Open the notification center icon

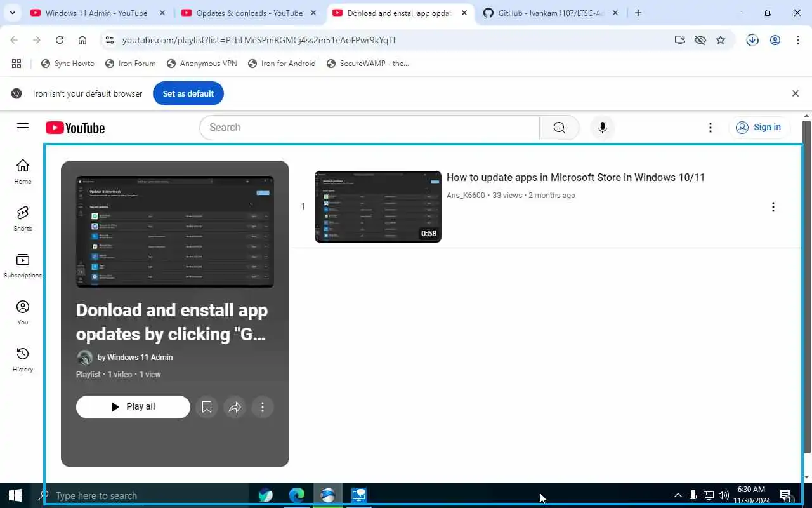click(x=785, y=495)
